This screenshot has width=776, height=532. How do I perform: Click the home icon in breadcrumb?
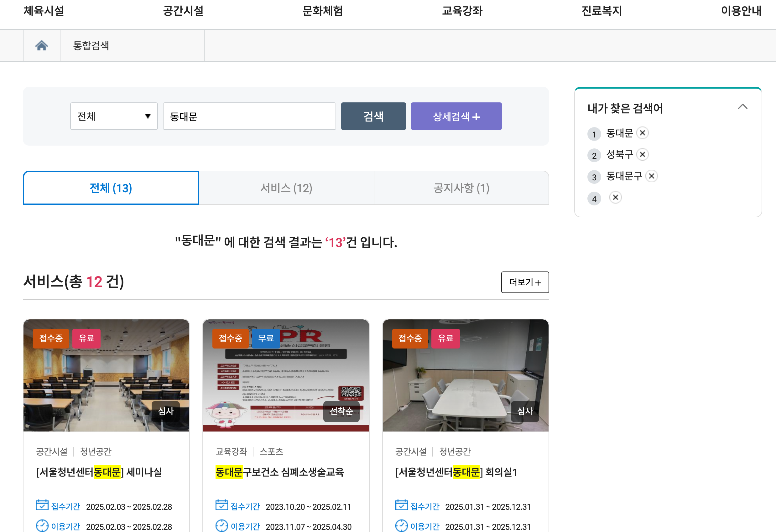[x=41, y=45]
